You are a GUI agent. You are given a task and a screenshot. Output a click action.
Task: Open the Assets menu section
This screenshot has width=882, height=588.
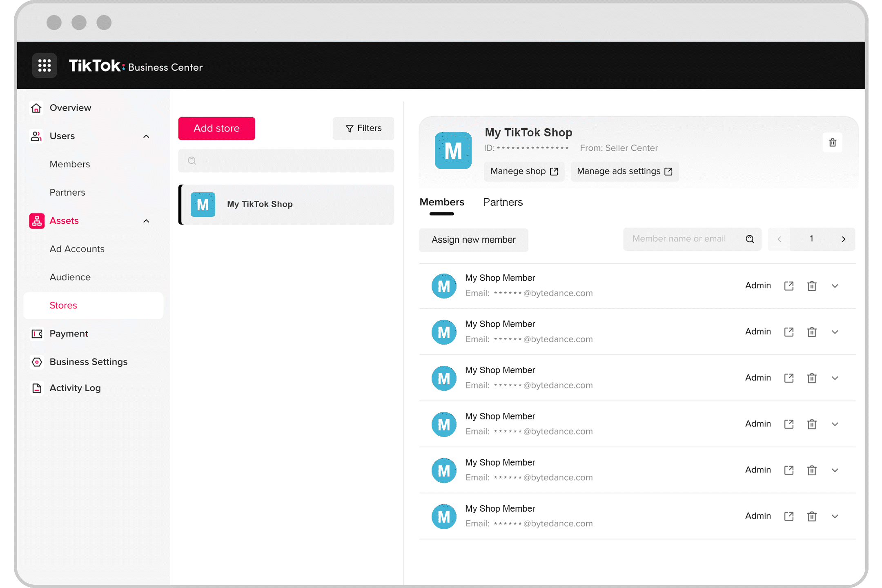(x=64, y=220)
